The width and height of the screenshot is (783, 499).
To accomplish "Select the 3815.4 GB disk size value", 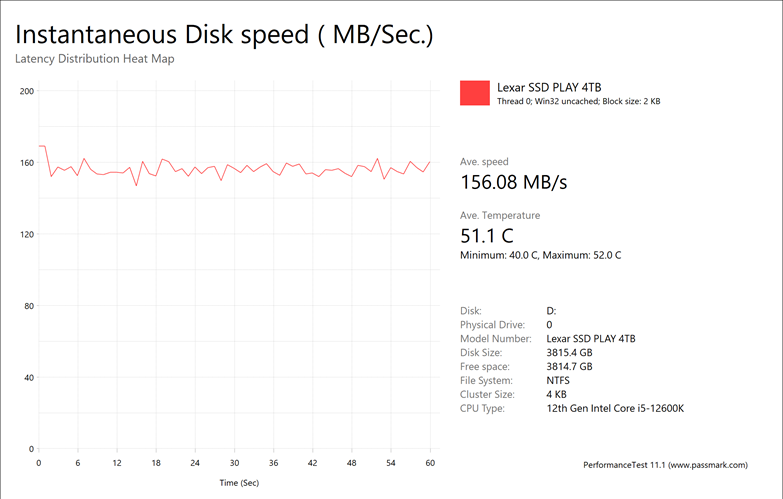I will coord(569,352).
